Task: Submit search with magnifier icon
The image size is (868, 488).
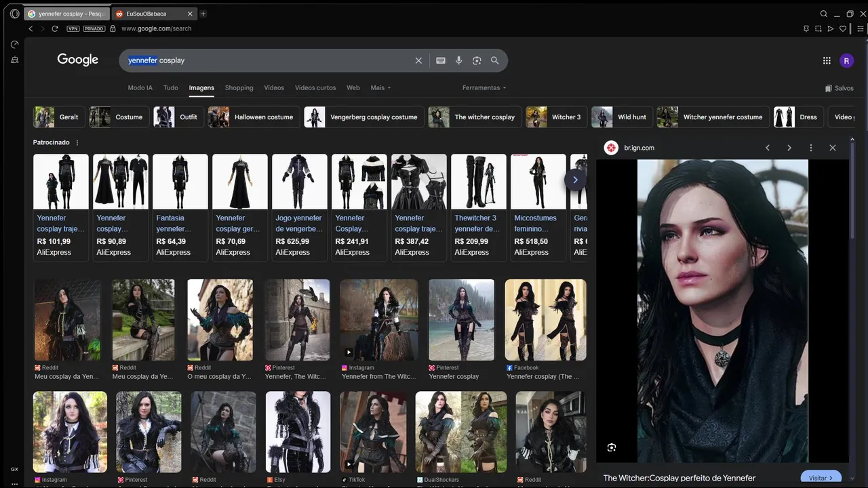Action: coord(495,60)
